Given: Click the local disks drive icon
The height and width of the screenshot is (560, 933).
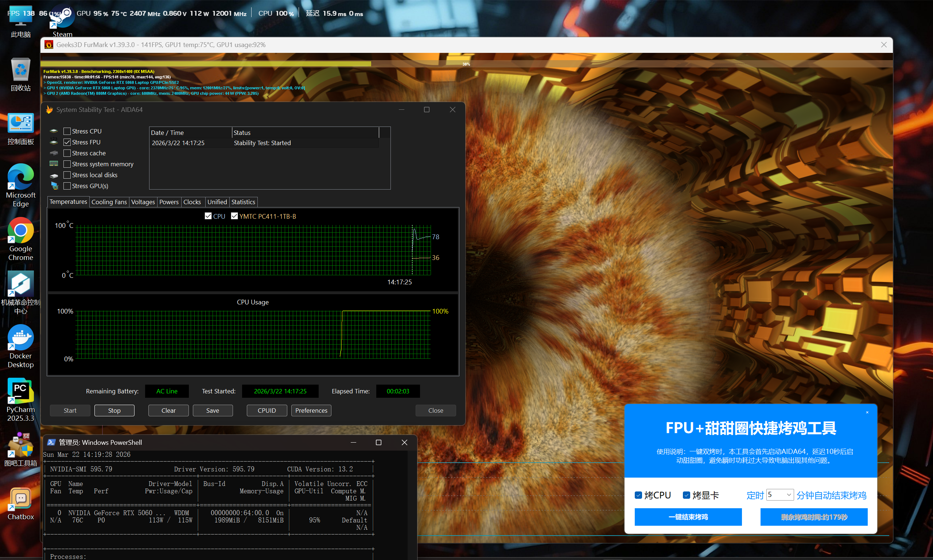Looking at the screenshot, I should 54,175.
